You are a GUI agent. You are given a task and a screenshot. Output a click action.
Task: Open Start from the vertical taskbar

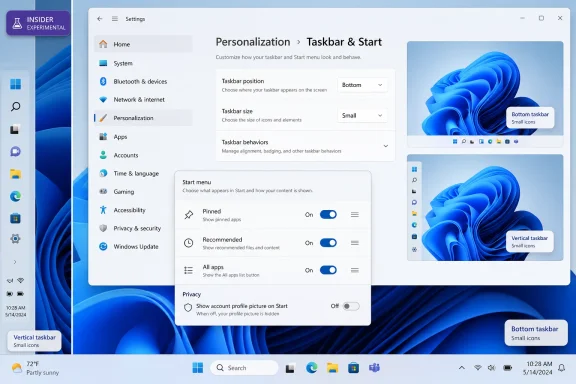(15, 84)
